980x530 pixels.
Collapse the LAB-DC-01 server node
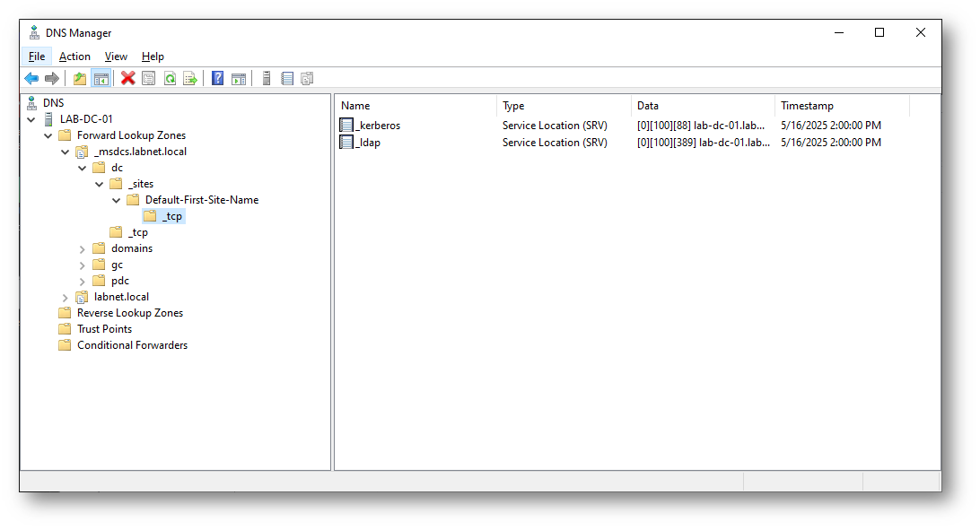(x=31, y=119)
